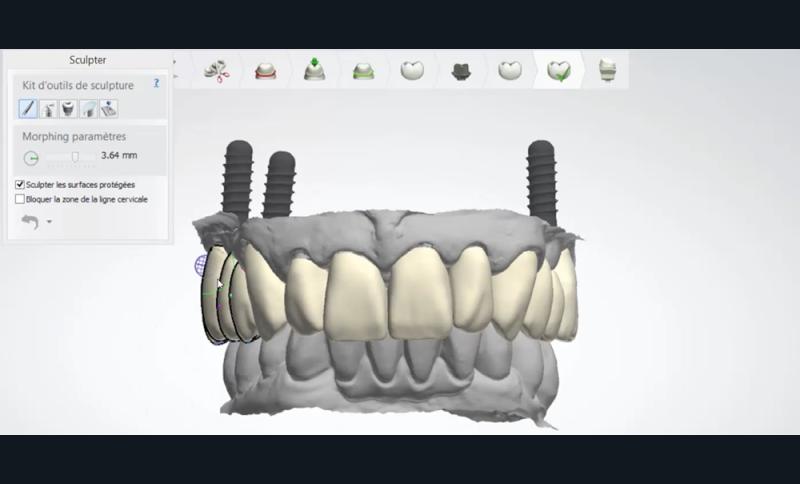Open the green arrow insertion direction step
Image resolution: width=800 pixels, height=484 pixels.
[x=314, y=71]
